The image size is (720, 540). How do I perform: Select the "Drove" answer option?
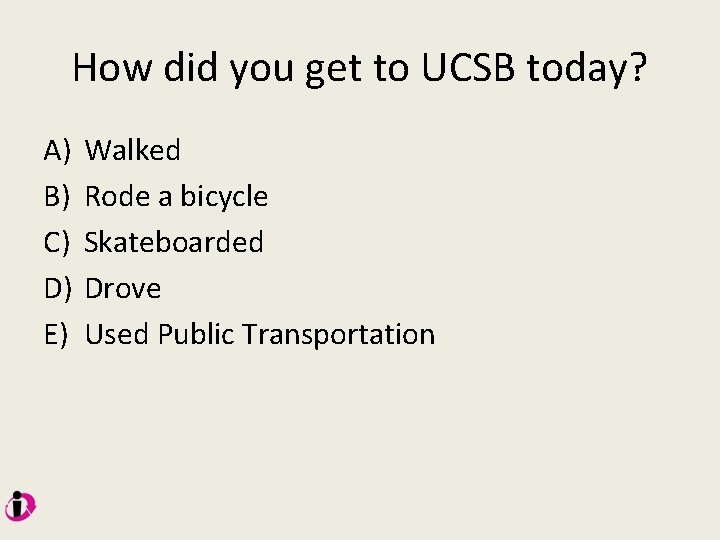click(122, 289)
